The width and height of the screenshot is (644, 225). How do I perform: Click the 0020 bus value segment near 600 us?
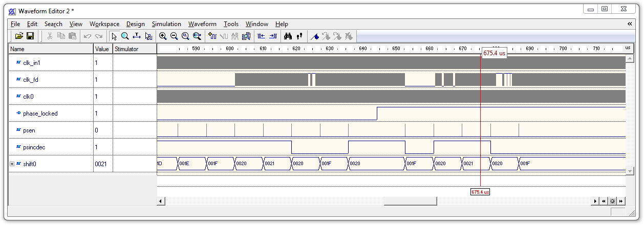point(248,164)
